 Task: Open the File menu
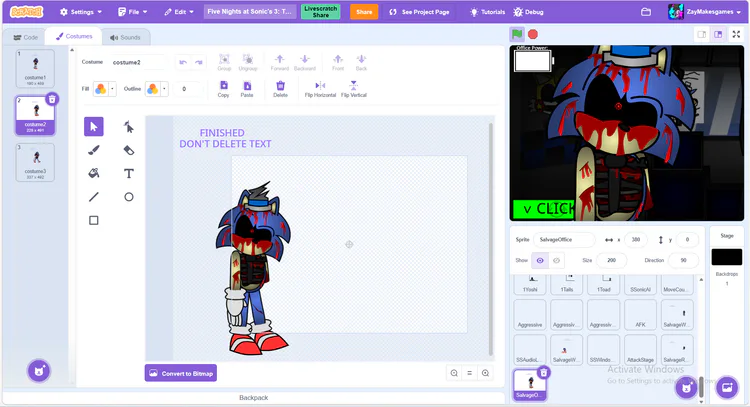(132, 12)
